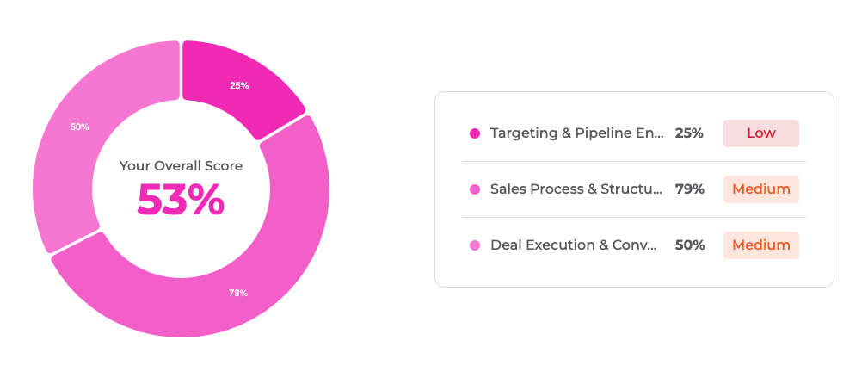This screenshot has width=868, height=390.
Task: Select the Targeting & Pipeline legend label
Action: click(x=576, y=133)
